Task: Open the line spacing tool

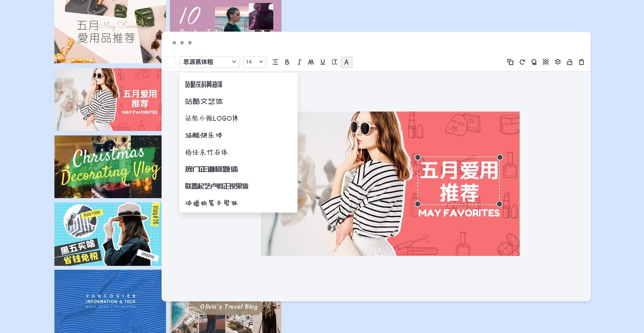Action: [x=334, y=62]
